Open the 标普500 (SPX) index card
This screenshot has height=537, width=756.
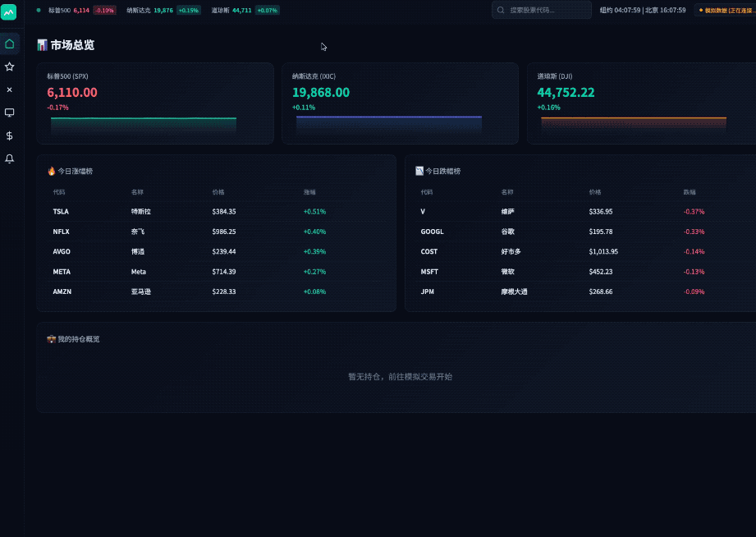coord(155,103)
